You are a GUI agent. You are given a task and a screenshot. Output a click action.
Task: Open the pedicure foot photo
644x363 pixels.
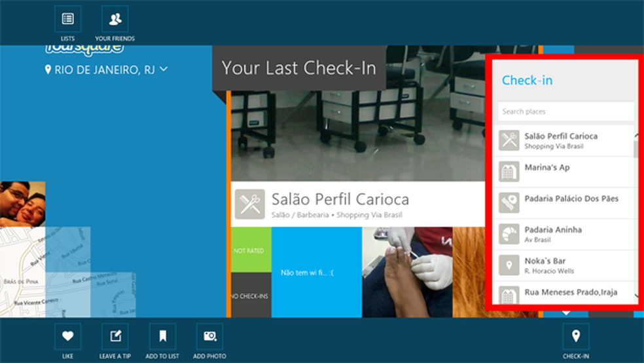408,272
